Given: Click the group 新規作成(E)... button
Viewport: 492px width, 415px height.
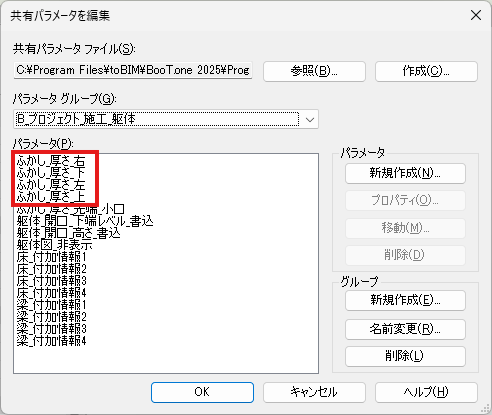Looking at the screenshot, I should [405, 300].
